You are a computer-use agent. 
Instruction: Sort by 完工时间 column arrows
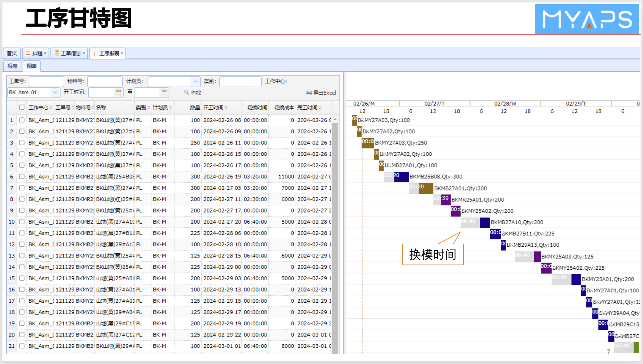320,108
